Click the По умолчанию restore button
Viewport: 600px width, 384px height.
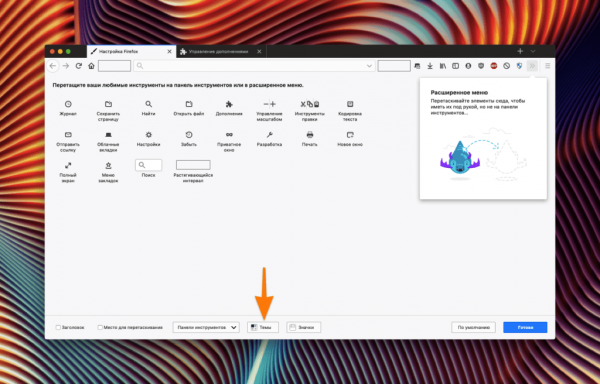click(473, 327)
